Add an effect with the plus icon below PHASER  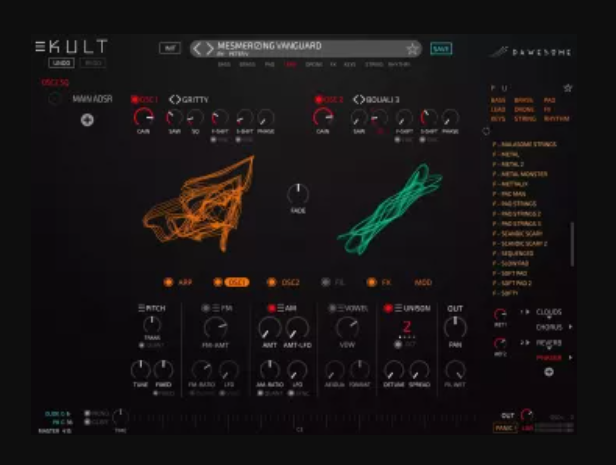[x=549, y=372]
